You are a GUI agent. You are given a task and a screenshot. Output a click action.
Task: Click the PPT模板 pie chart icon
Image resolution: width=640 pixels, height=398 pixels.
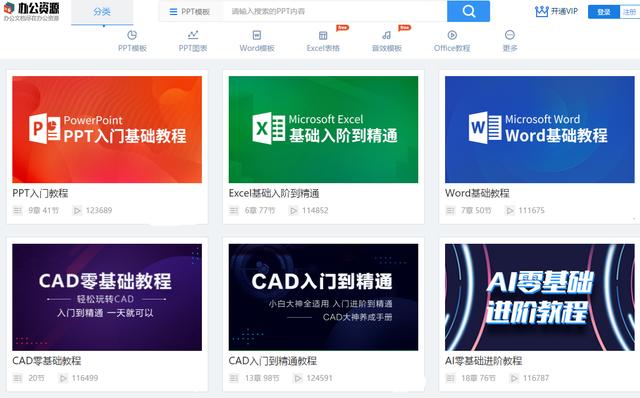(x=132, y=35)
